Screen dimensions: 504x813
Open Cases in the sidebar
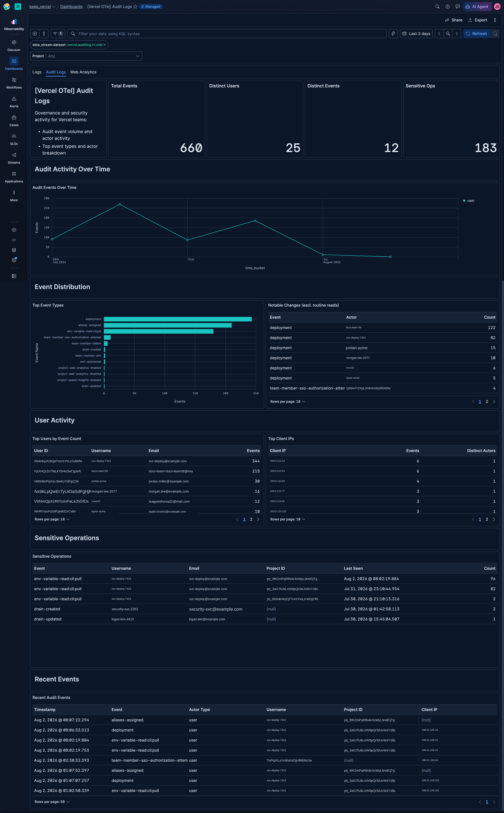coord(14,120)
